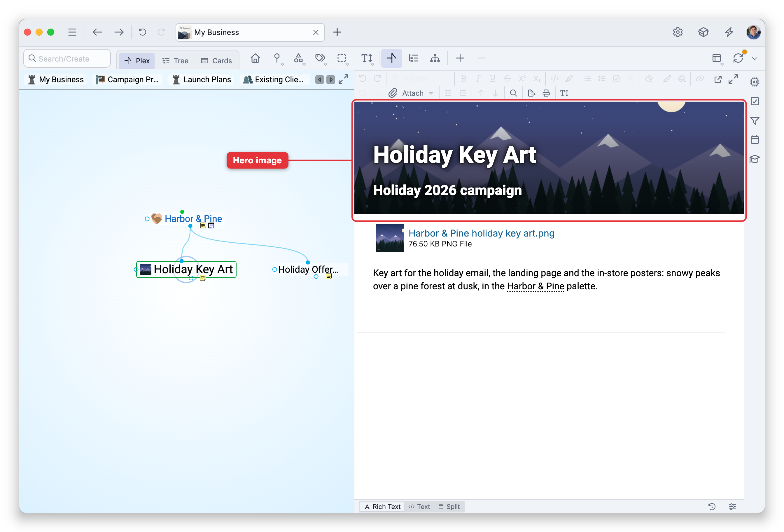Open the Launch Plans pin
This screenshot has height=532, width=784.
[202, 80]
